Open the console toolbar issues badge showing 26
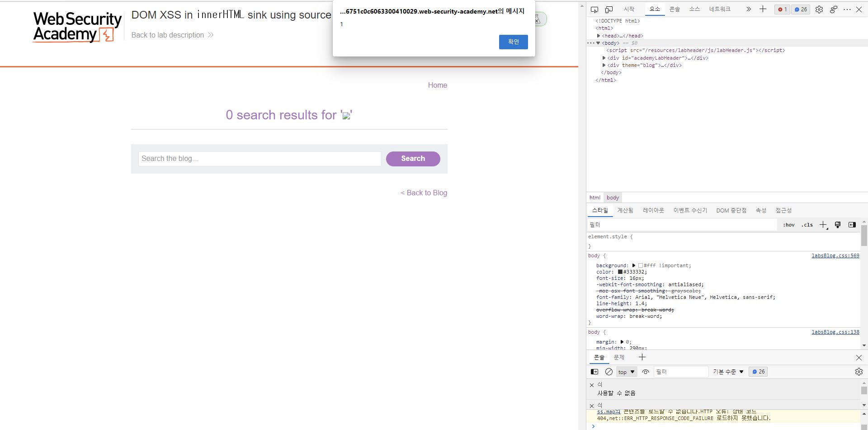 click(758, 372)
